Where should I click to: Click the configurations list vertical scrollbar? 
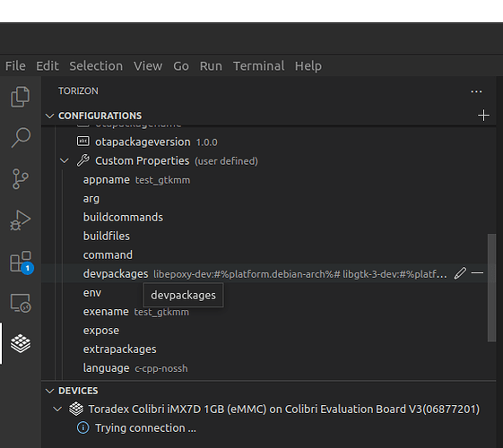pyautogui.click(x=491, y=288)
